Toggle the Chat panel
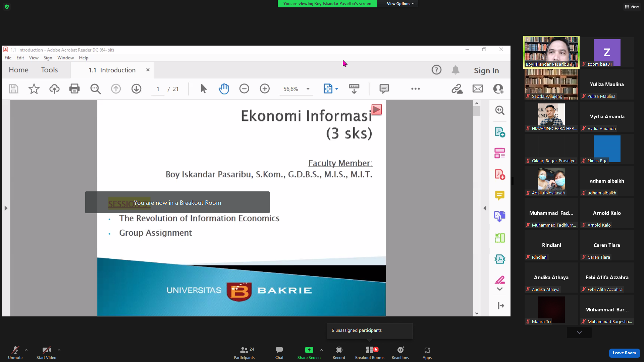Image resolution: width=644 pixels, height=362 pixels. (279, 353)
